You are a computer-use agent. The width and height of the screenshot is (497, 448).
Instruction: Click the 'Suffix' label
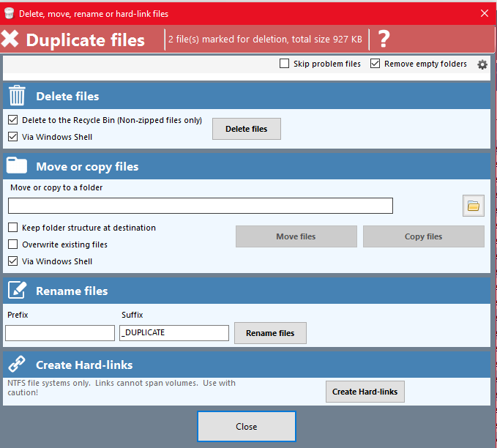[x=132, y=315]
